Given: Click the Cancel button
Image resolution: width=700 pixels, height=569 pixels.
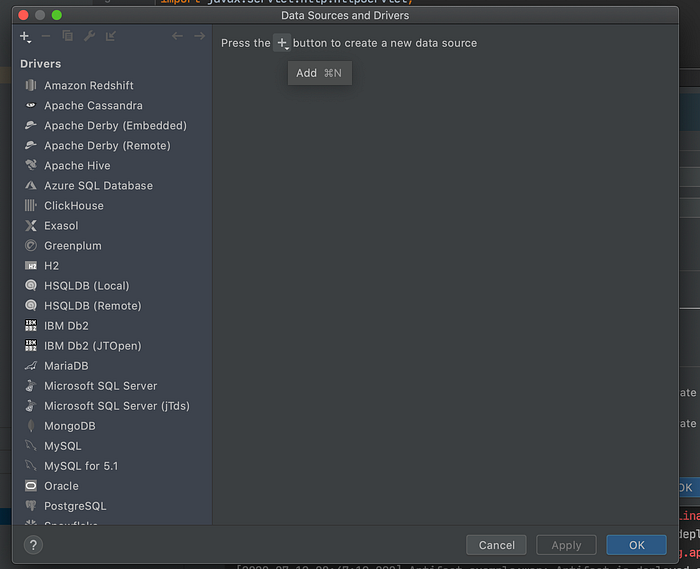Looking at the screenshot, I should coord(496,545).
